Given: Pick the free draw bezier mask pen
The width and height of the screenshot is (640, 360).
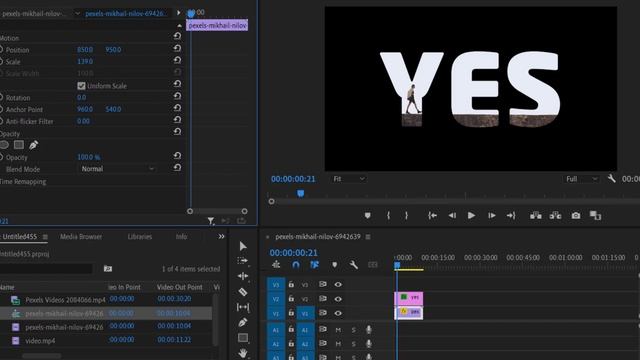Looking at the screenshot, I should [x=33, y=144].
